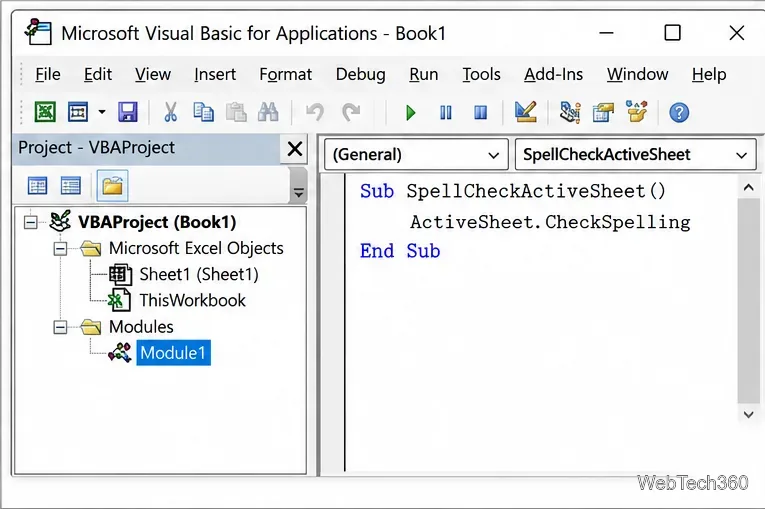Open Project pane toolbar overflow options
This screenshot has height=509, width=765.
pos(298,193)
